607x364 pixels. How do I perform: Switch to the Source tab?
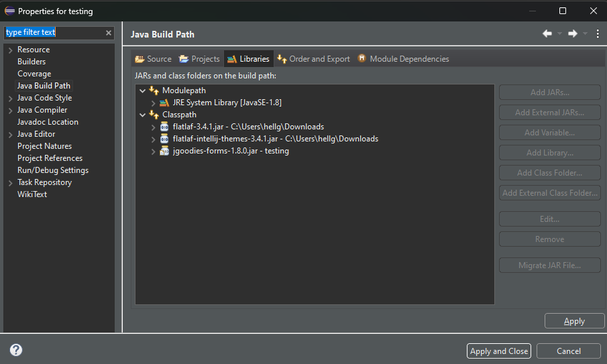click(x=153, y=59)
